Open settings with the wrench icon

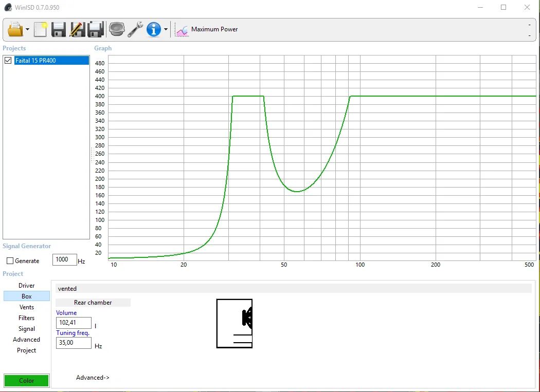(135, 29)
